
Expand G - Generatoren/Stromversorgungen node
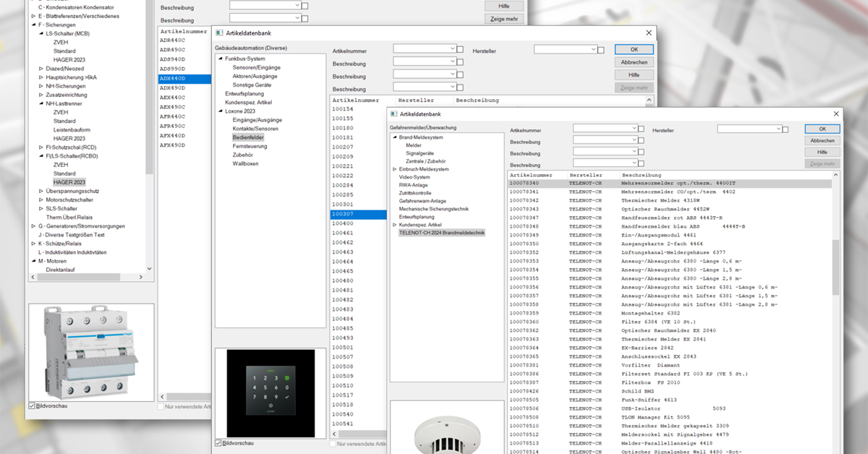pyautogui.click(x=33, y=226)
